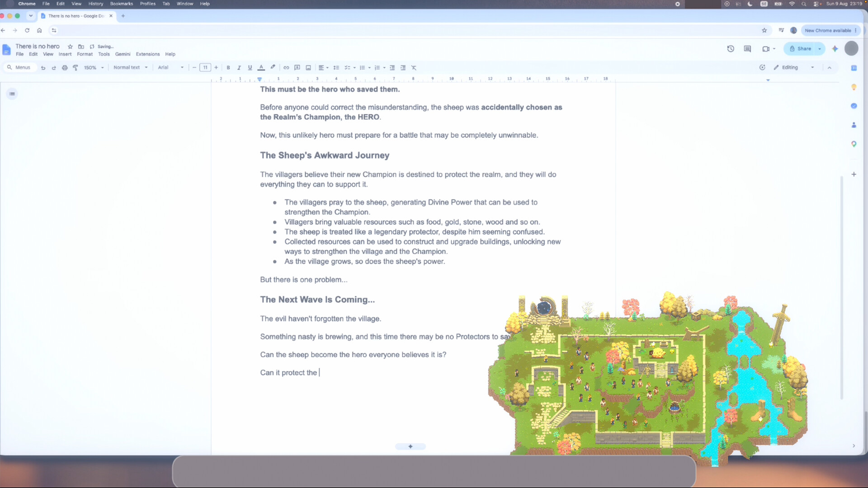Insert an image

pyautogui.click(x=308, y=68)
